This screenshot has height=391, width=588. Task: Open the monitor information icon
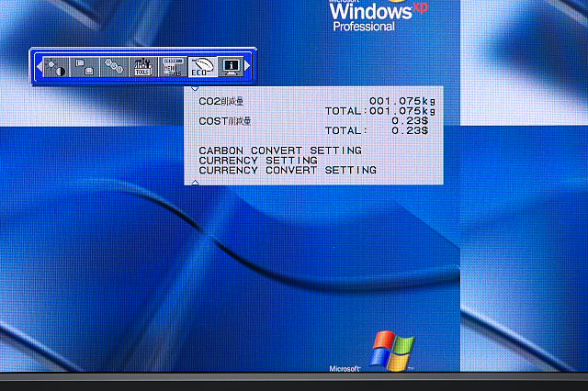click(x=230, y=67)
